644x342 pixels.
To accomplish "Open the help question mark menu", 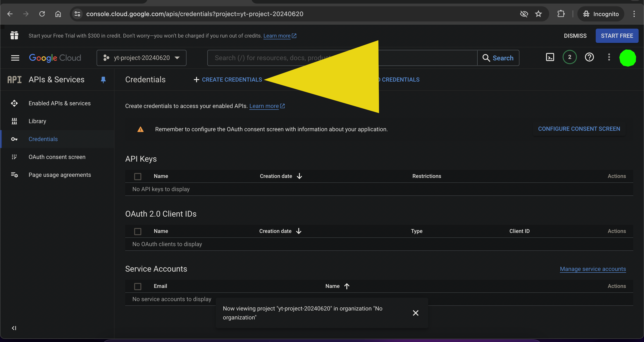I will point(589,57).
